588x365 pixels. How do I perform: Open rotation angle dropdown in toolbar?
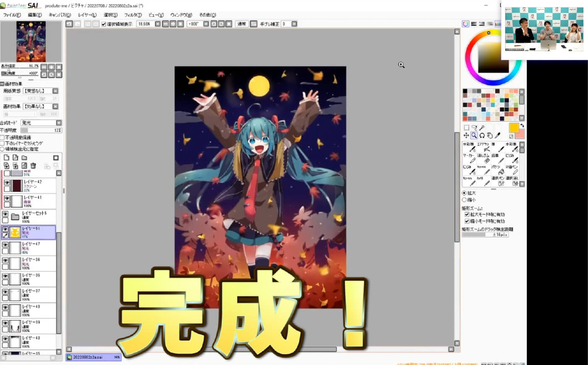(206, 24)
